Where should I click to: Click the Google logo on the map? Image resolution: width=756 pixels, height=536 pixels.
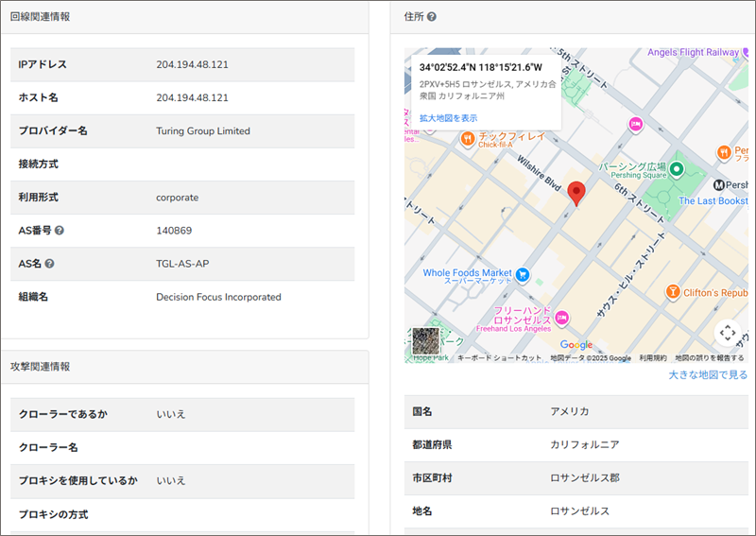point(576,345)
